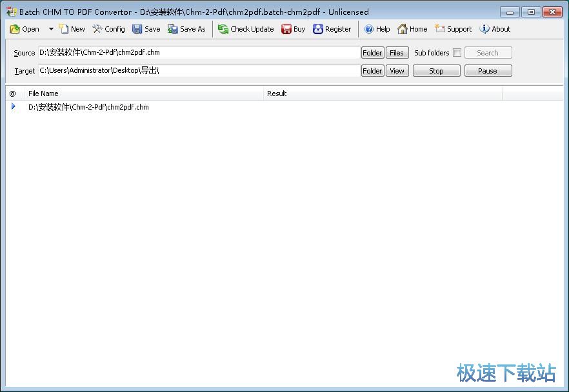Browse Target with Folder button
This screenshot has height=392, width=569.
pos(372,71)
